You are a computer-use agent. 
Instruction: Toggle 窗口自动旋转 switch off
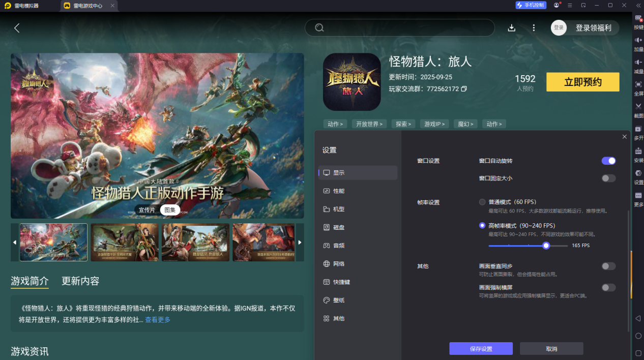click(608, 161)
